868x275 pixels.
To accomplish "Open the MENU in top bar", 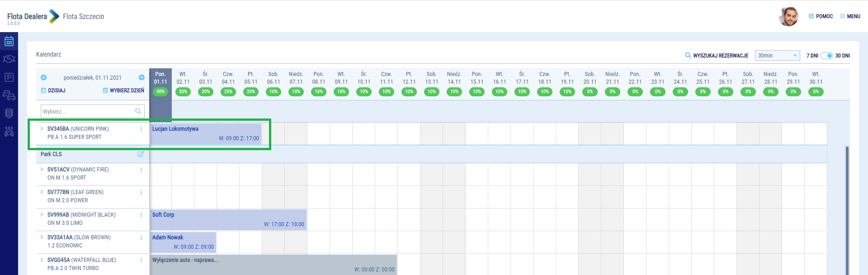I will tap(850, 16).
